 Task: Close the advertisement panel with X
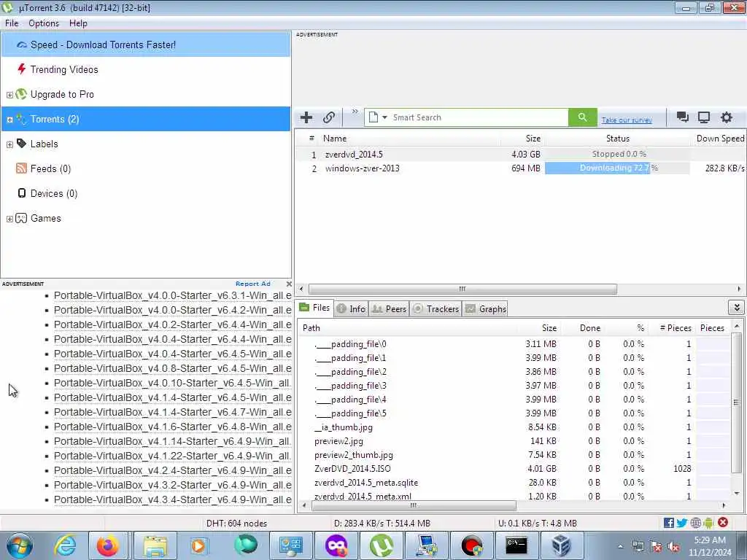pyautogui.click(x=289, y=284)
